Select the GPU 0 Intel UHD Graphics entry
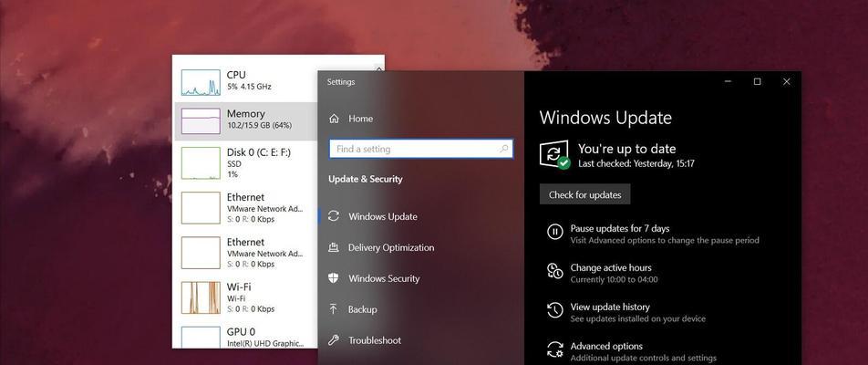 pos(246,337)
